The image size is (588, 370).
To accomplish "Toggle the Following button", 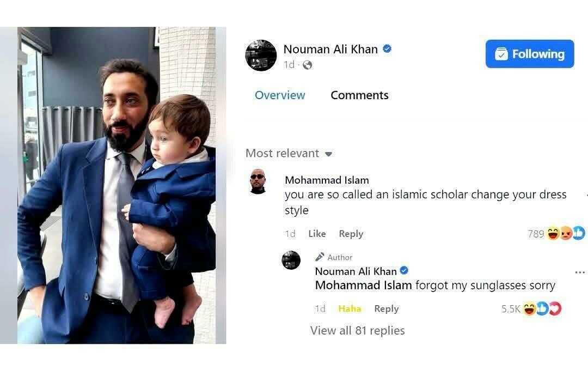I will tap(529, 54).
